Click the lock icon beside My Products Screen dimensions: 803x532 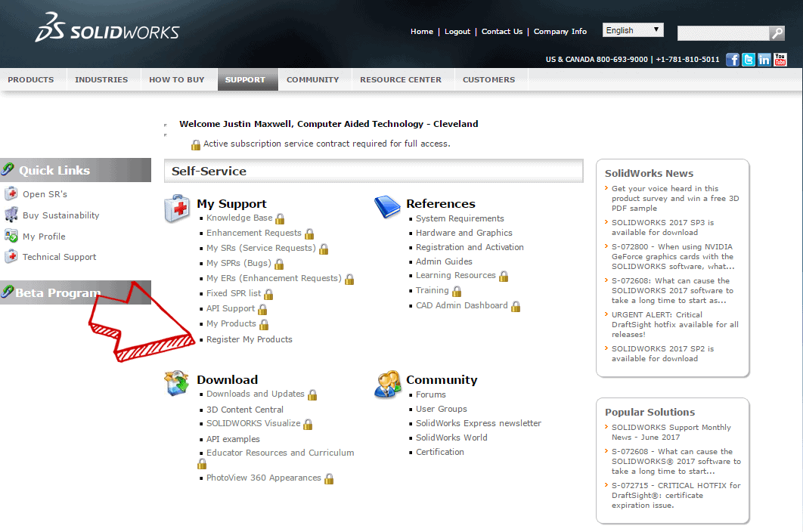264,325
